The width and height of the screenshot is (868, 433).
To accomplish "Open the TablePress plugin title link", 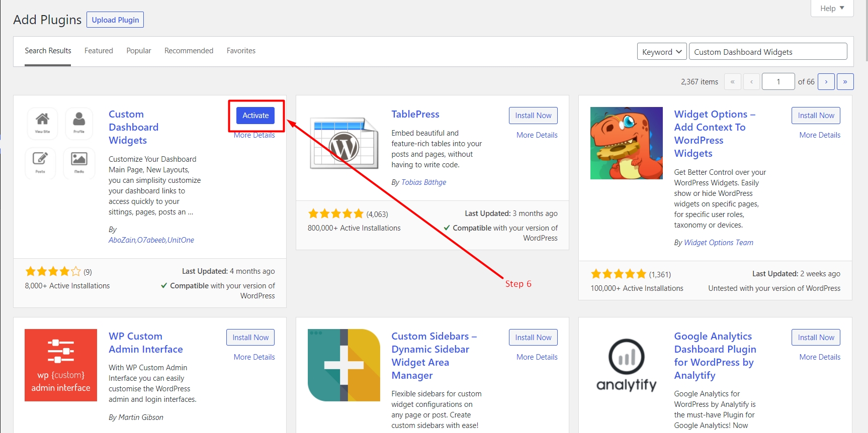I will (x=415, y=114).
